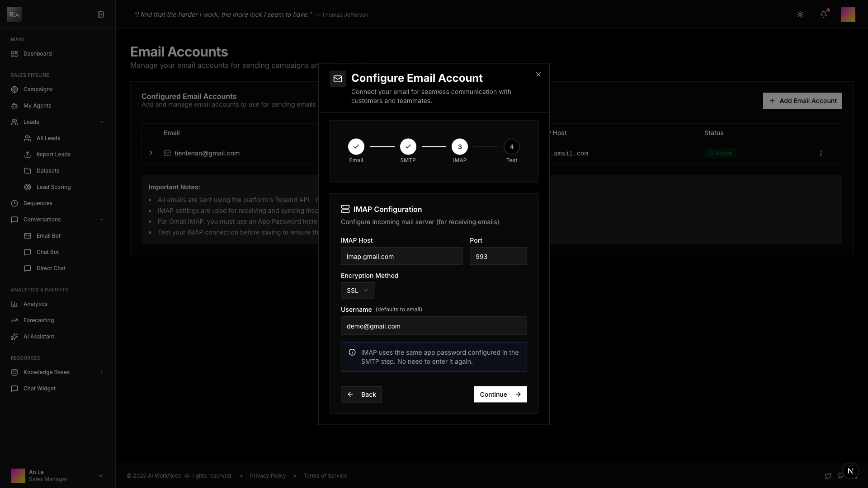Go to step 2 SMTP
The width and height of the screenshot is (868, 488).
pos(408,147)
